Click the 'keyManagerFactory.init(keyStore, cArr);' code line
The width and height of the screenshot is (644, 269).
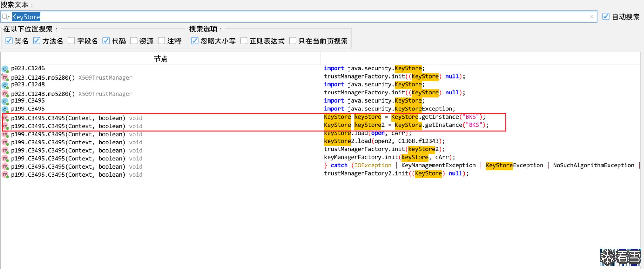tap(389, 158)
